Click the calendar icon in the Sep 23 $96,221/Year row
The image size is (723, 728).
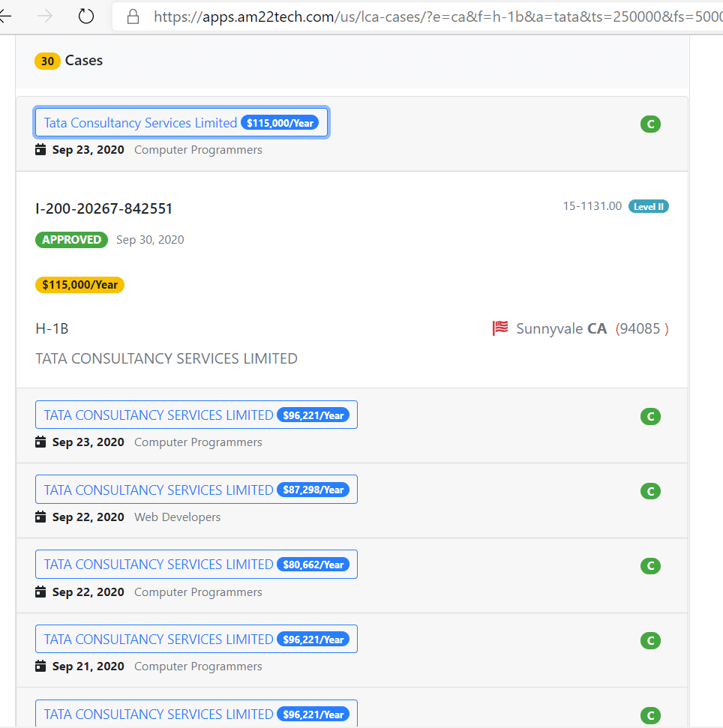coord(40,442)
